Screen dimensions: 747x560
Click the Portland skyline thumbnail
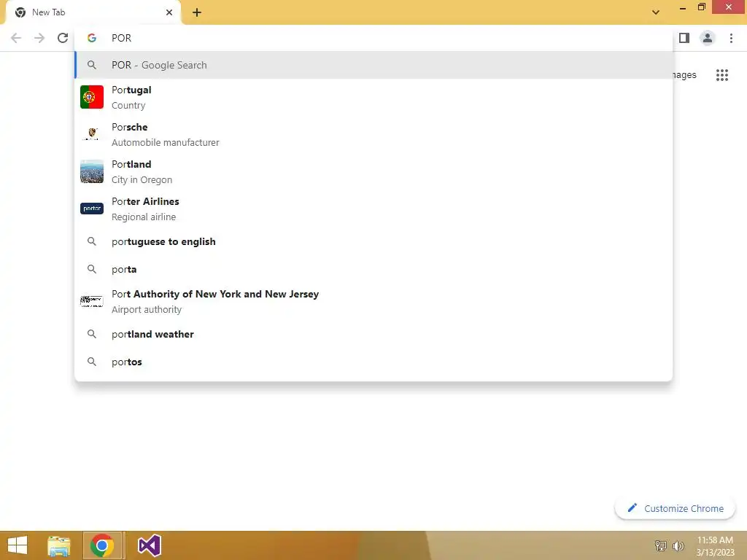(92, 171)
